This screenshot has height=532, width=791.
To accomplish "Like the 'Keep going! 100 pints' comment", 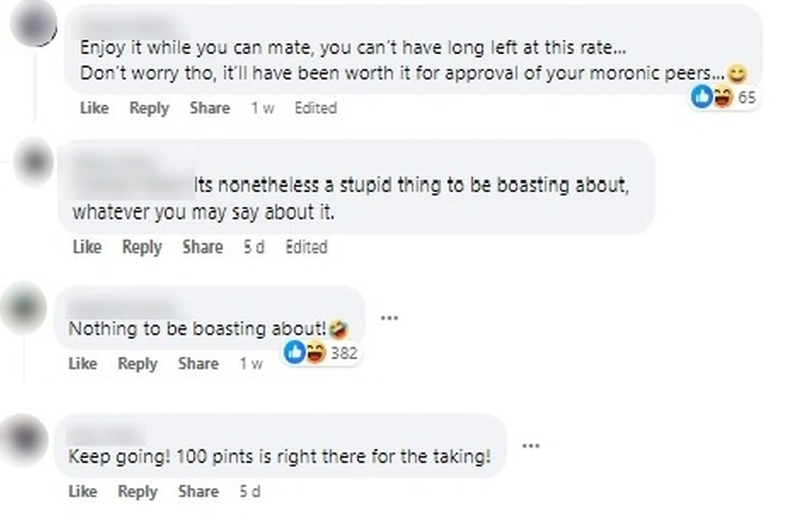I will (x=82, y=492).
